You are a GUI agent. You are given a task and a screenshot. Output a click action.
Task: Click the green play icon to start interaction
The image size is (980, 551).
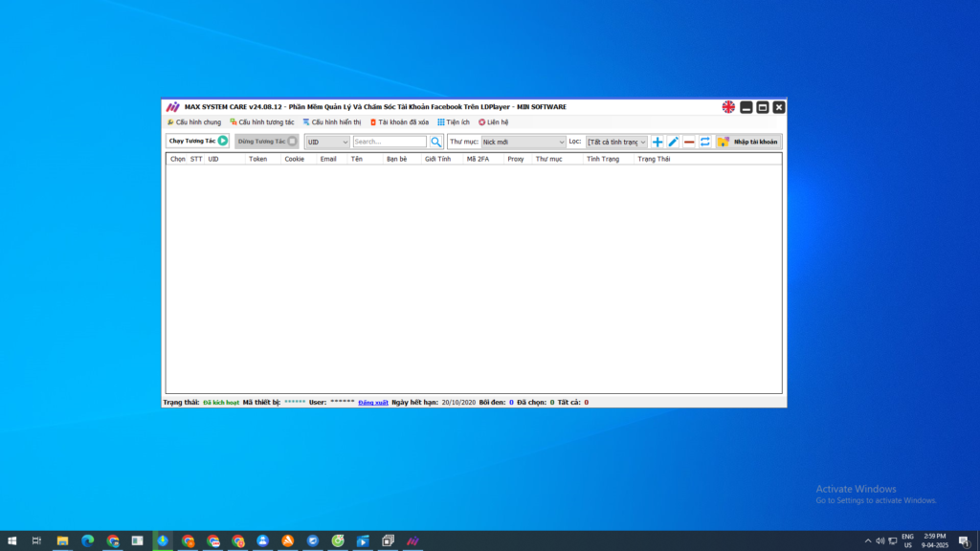[x=221, y=140]
